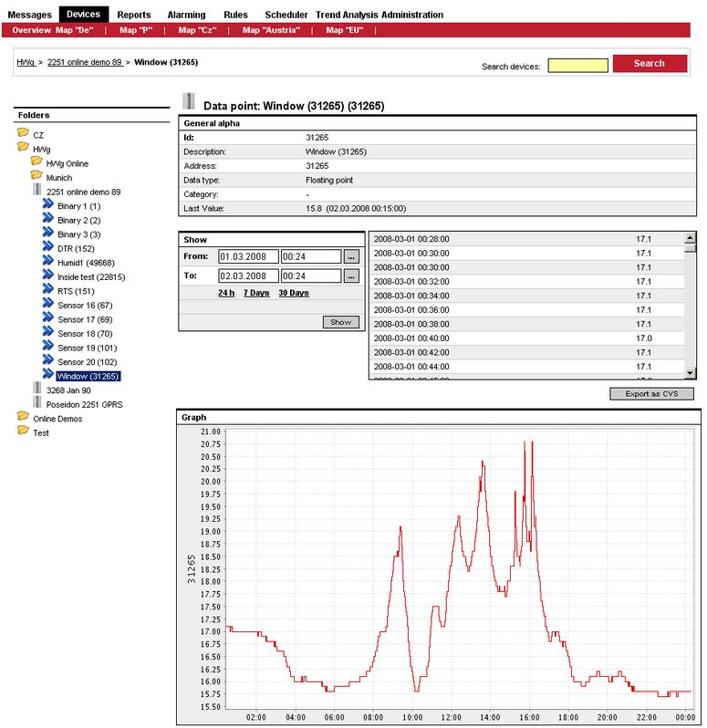Click the 3268 Jan 90 device icon

pyautogui.click(x=37, y=388)
